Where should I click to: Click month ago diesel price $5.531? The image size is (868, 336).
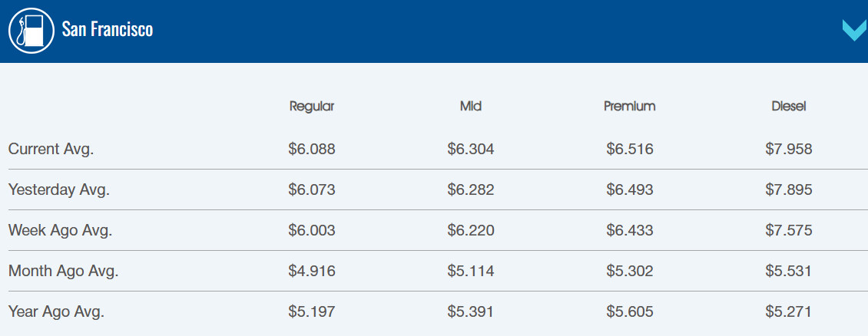click(789, 271)
